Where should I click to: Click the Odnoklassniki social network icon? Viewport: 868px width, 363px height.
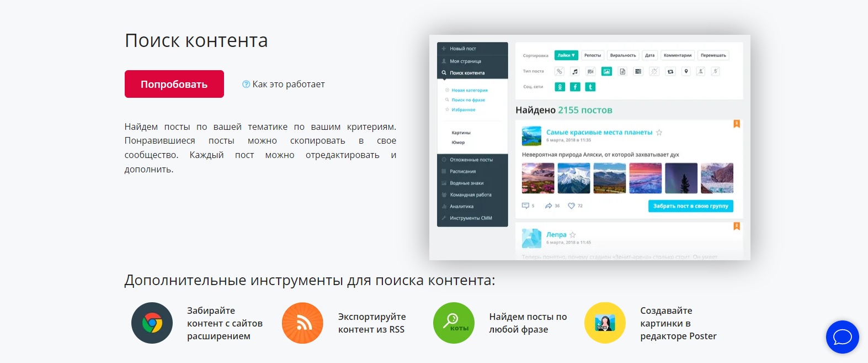[x=560, y=87]
